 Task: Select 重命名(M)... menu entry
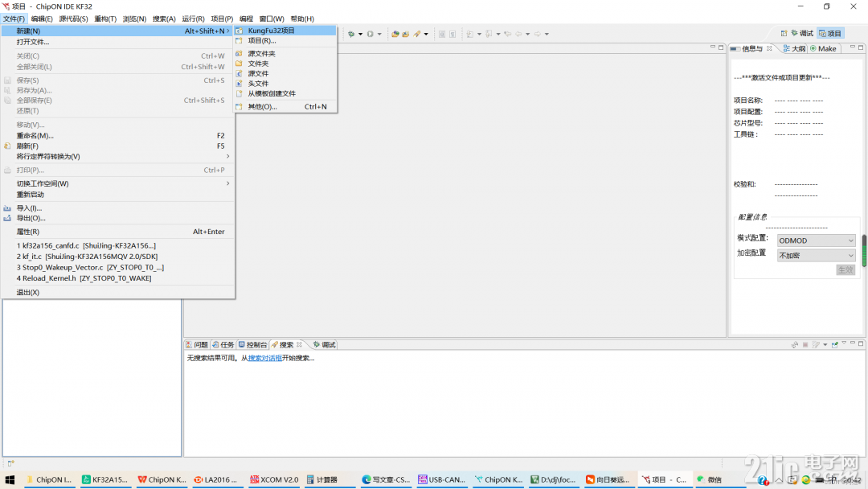[118, 136]
